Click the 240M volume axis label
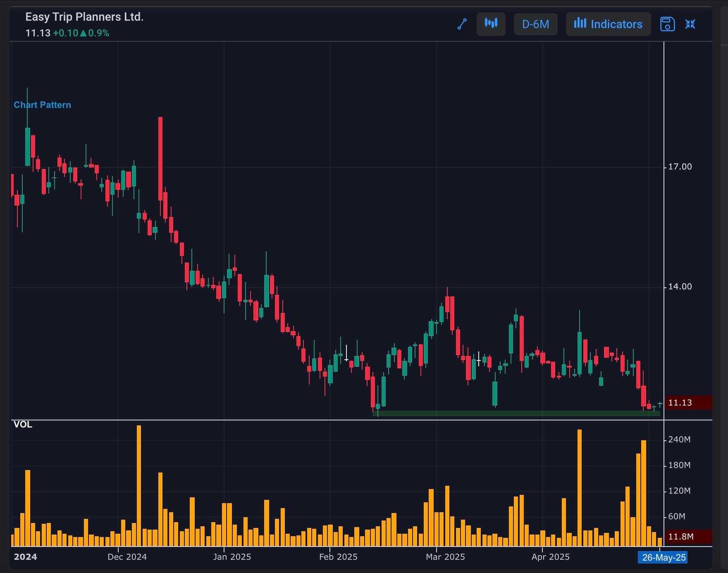The height and width of the screenshot is (573, 728). click(679, 439)
